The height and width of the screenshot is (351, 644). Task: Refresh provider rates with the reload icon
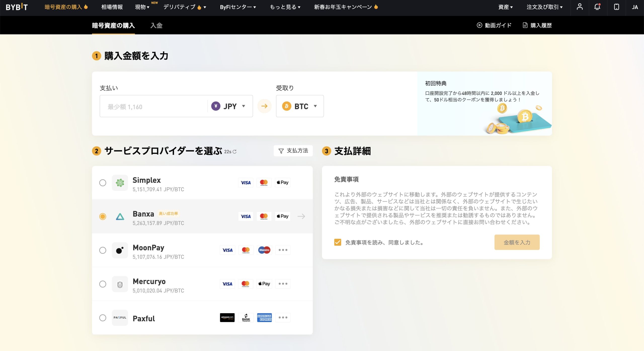[x=234, y=152]
